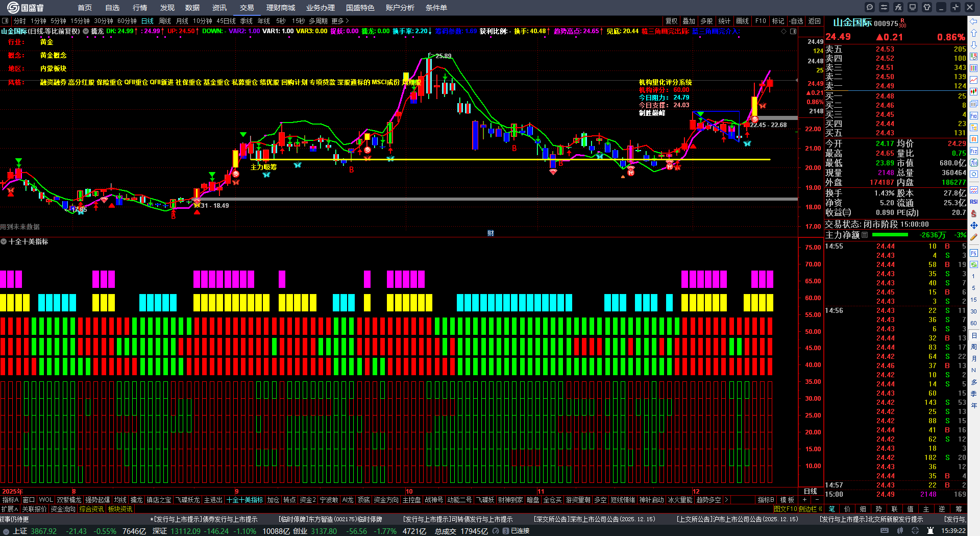
Task: Click the 返回 button in chart toolbar
Action: tap(815, 21)
